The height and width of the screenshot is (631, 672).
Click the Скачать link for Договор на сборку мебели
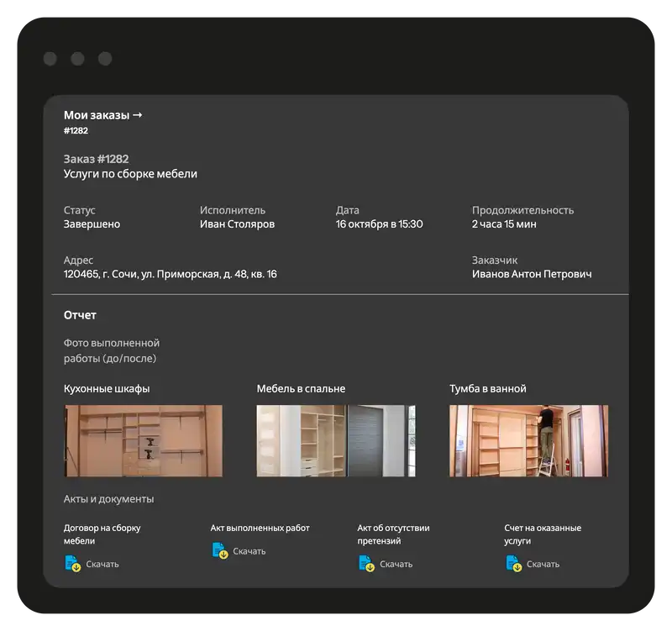[102, 565]
